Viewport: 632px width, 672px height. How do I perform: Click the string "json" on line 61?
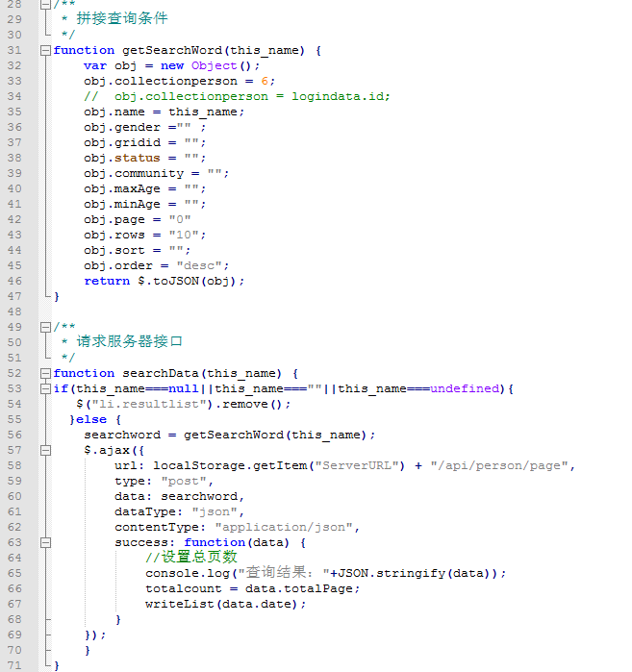pos(215,512)
